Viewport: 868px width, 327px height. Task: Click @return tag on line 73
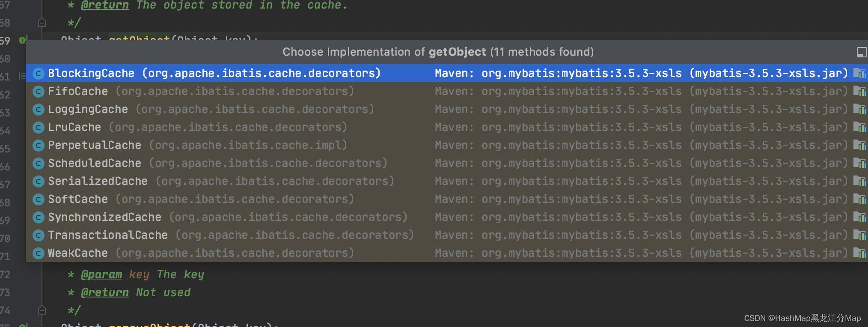pyautogui.click(x=105, y=292)
